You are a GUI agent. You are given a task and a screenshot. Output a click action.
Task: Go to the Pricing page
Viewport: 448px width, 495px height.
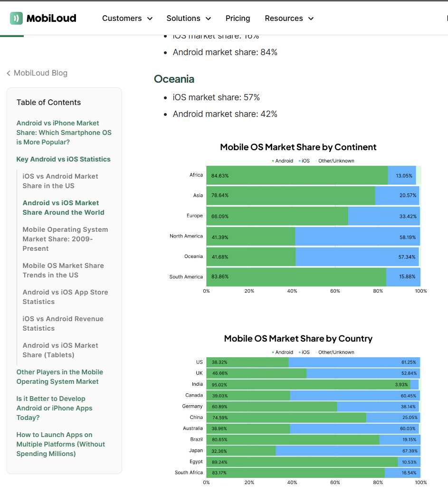238,19
